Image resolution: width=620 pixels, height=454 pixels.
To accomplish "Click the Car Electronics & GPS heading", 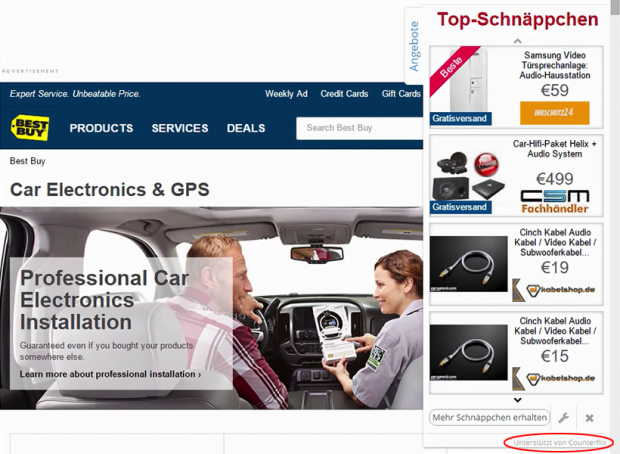I will tap(110, 190).
